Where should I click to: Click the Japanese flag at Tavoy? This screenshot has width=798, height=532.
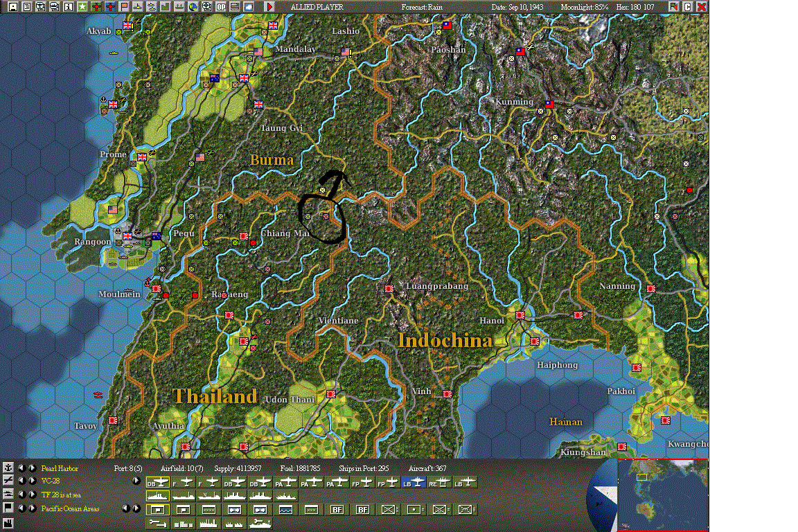tap(113, 420)
